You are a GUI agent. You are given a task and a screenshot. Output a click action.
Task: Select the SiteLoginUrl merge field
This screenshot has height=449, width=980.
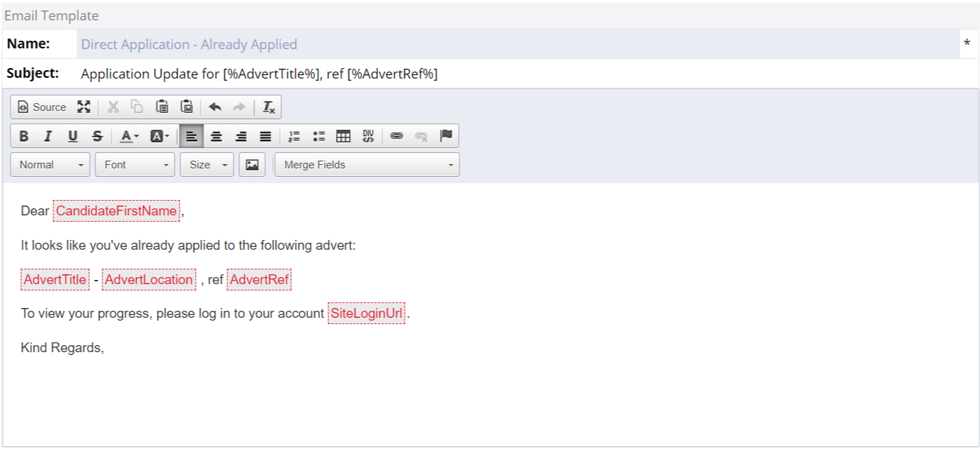click(x=367, y=314)
